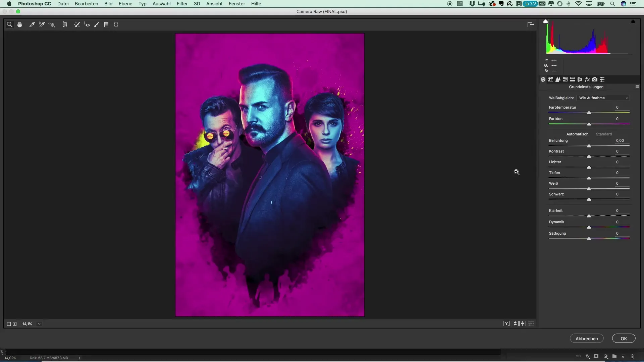This screenshot has width=644, height=362.
Task: Click the Spotlight search icon
Action: [x=612, y=4]
